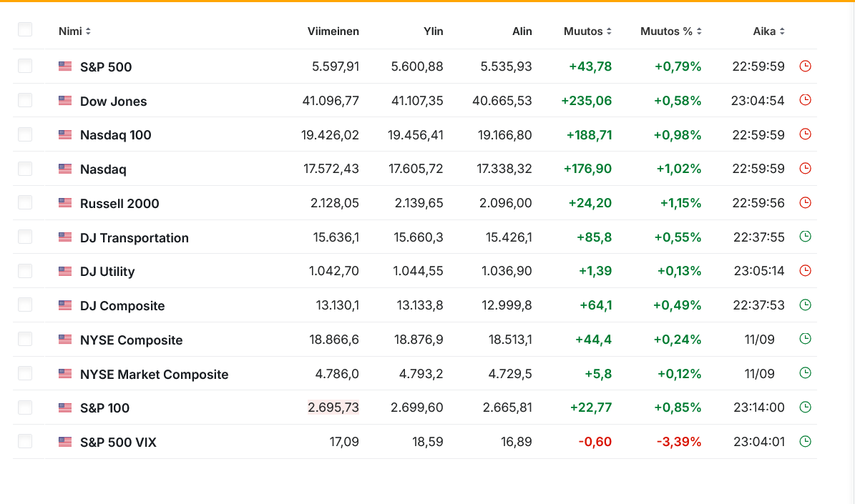Click the US flag icon beside Russell 2000
The image size is (855, 504).
pyautogui.click(x=65, y=203)
